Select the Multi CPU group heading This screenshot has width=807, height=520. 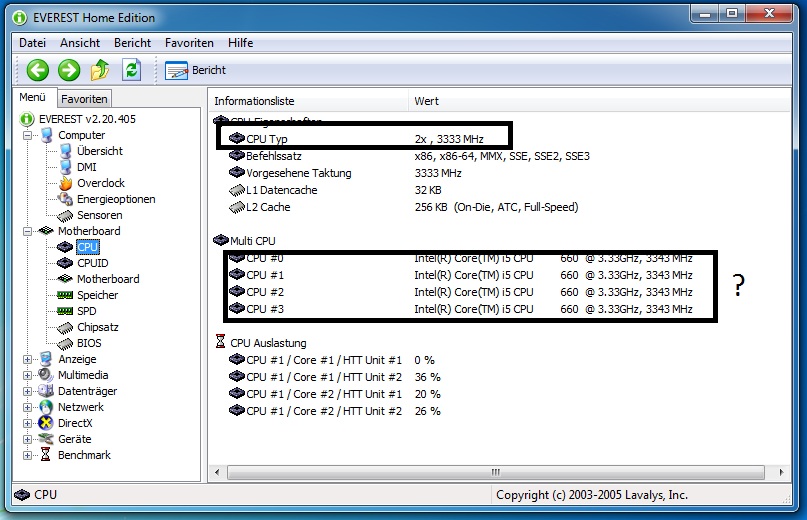click(244, 241)
